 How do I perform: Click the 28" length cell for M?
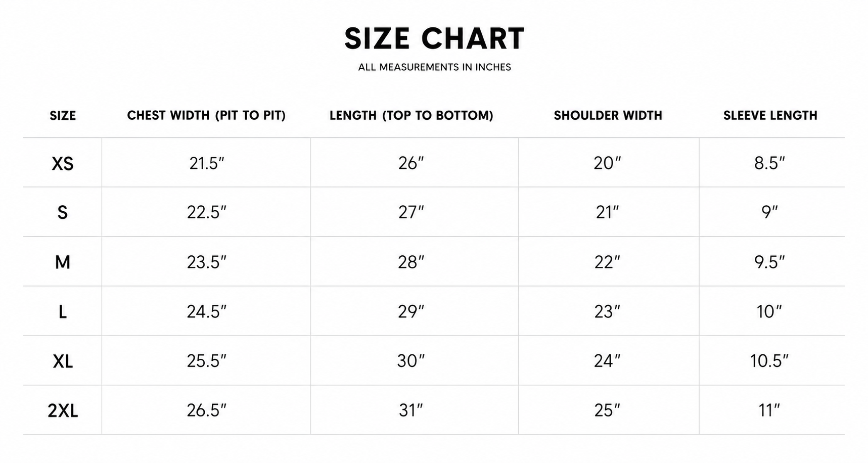coord(411,262)
